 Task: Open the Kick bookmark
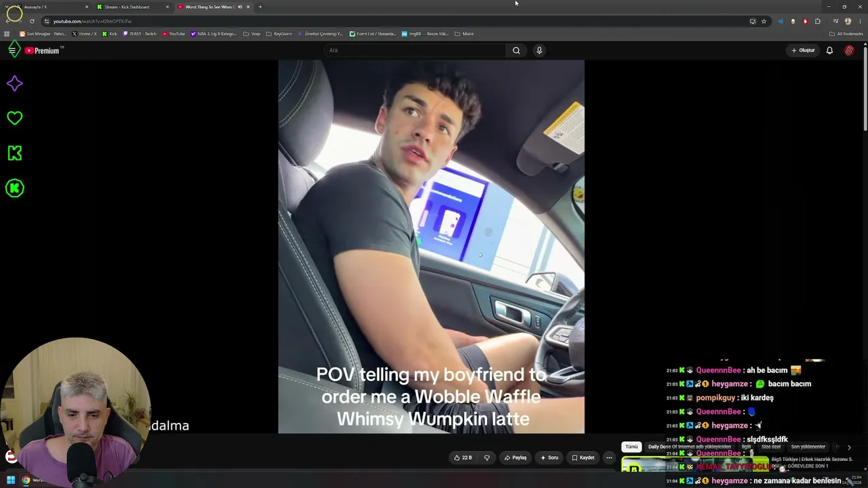coord(110,34)
